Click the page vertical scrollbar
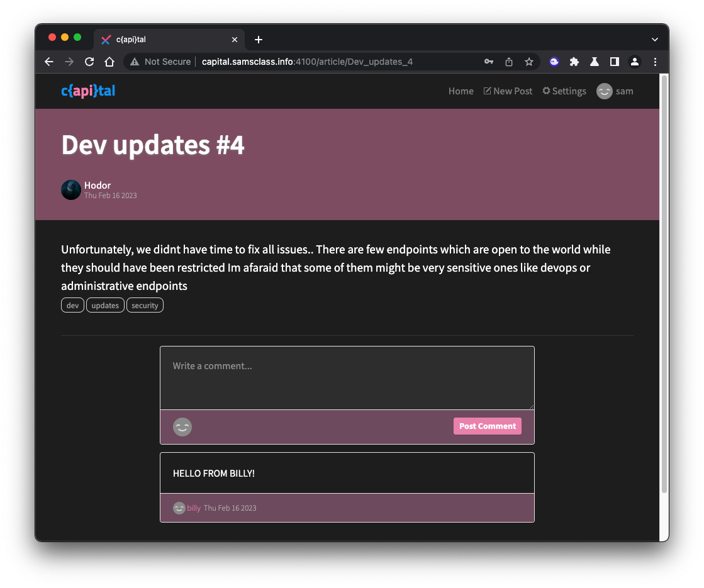Viewport: 704px width, 588px height. (664, 283)
